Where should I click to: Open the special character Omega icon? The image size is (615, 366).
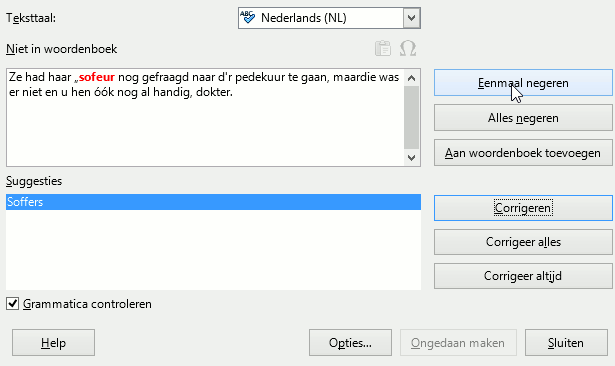pos(408,49)
